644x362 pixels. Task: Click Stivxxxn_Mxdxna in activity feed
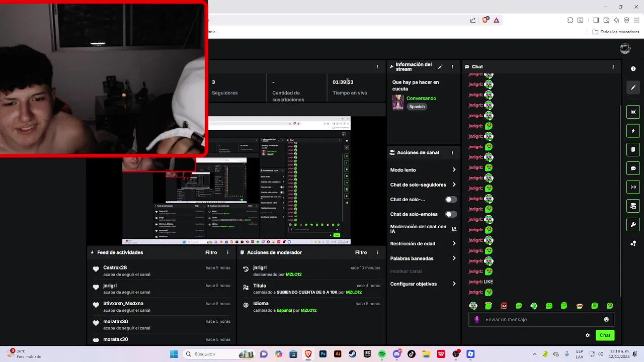coord(123,304)
